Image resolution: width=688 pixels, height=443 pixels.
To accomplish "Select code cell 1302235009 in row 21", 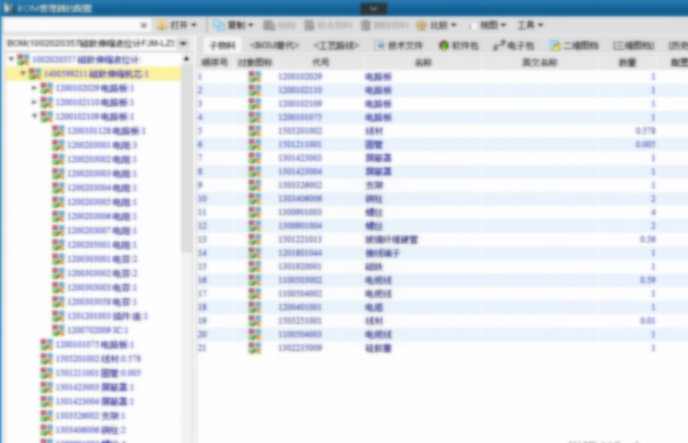I will (x=300, y=348).
